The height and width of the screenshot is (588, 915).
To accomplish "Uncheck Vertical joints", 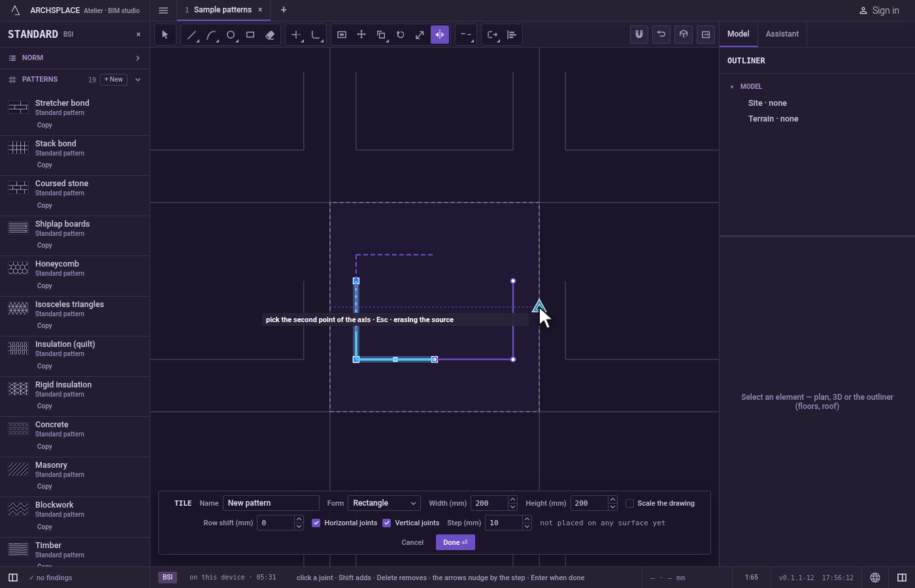I will coord(387,523).
